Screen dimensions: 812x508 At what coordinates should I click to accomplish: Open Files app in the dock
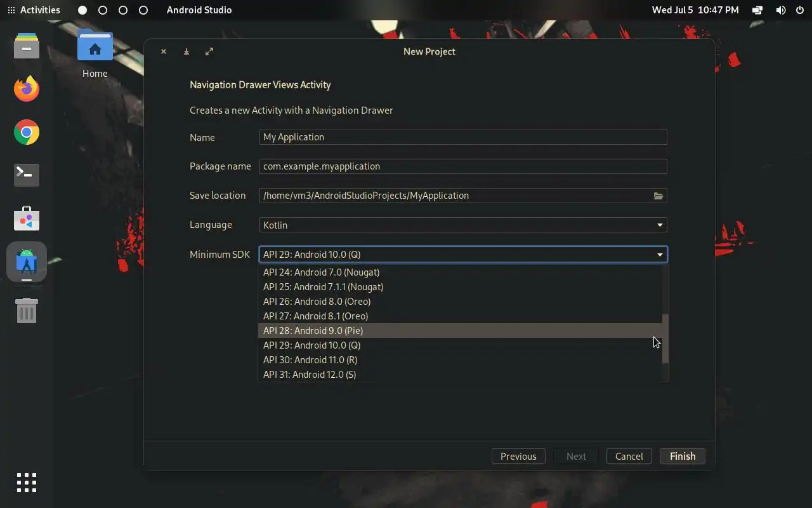pos(27,46)
